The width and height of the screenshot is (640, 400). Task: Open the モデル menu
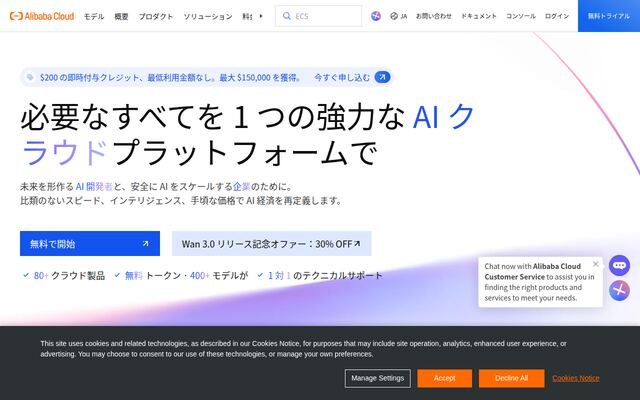pyautogui.click(x=94, y=16)
